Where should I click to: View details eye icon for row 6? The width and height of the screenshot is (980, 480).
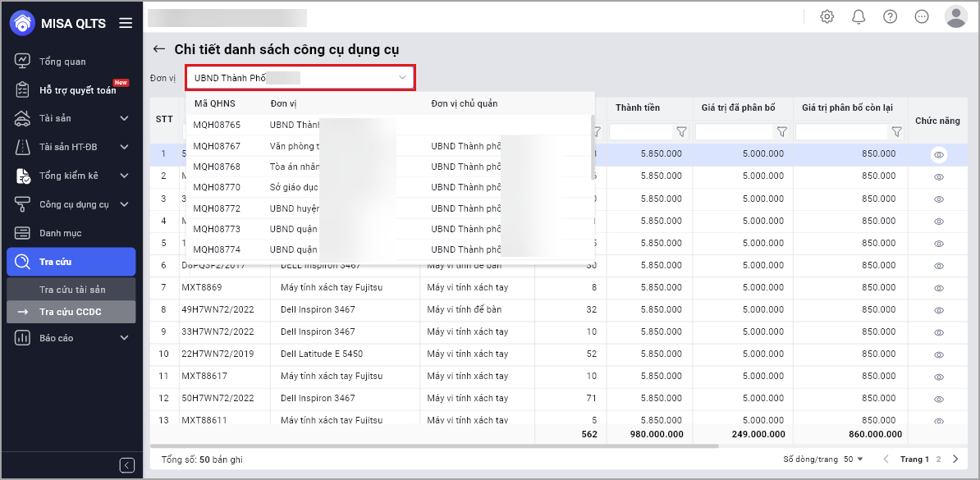click(939, 266)
